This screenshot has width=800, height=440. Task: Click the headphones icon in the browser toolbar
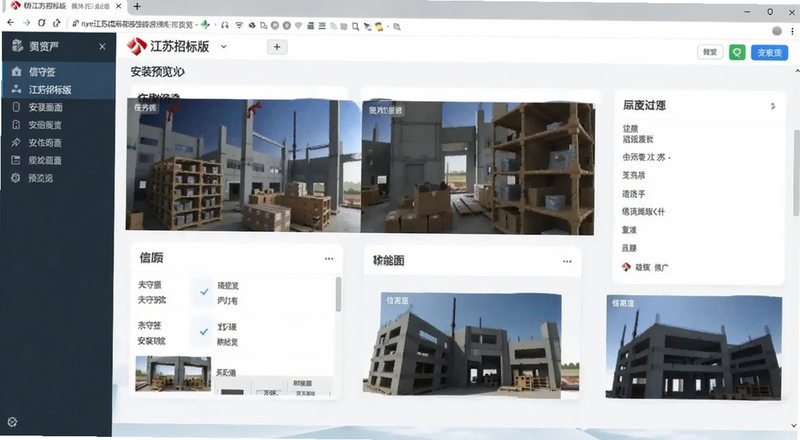[224, 25]
